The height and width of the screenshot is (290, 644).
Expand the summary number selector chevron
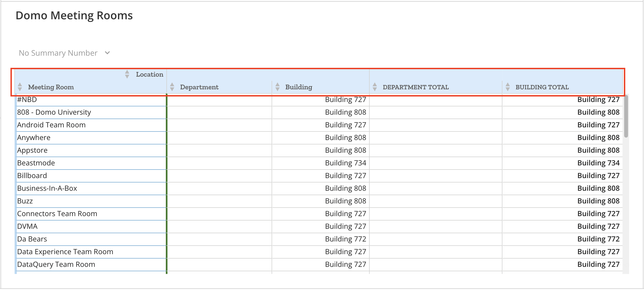pyautogui.click(x=107, y=53)
